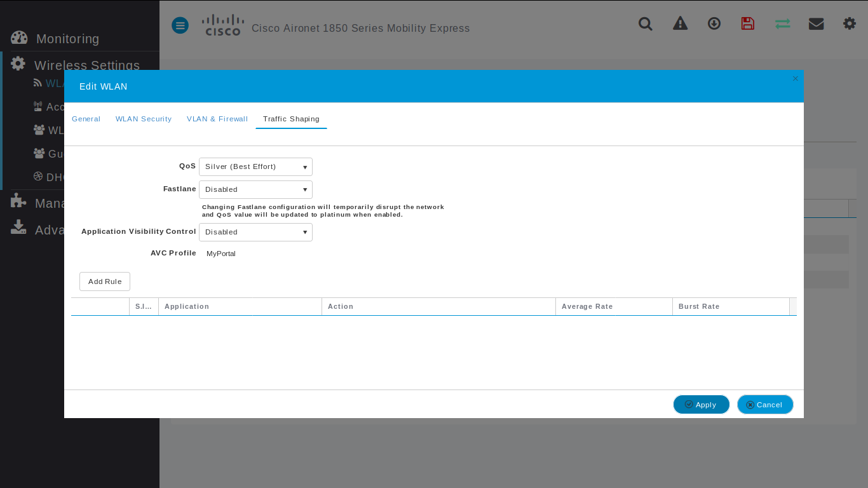Select the VLAN & Firewall tab
Screen dimensions: 868x488
(x=217, y=119)
